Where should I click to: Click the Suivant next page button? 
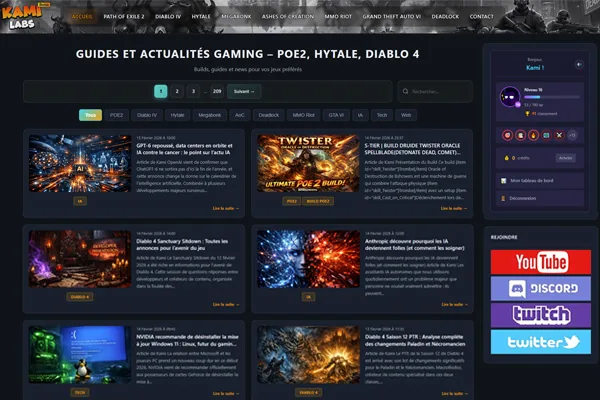[x=244, y=91]
